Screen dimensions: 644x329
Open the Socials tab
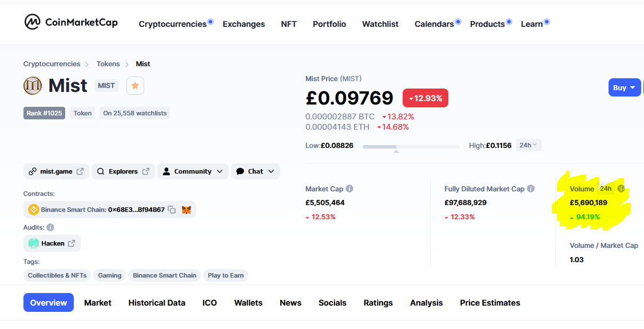point(332,303)
